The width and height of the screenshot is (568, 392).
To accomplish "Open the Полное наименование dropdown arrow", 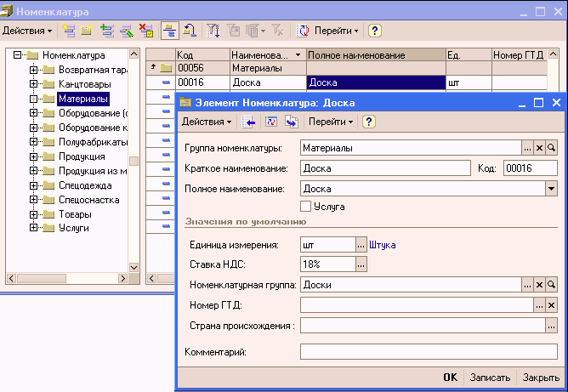I will tap(551, 189).
